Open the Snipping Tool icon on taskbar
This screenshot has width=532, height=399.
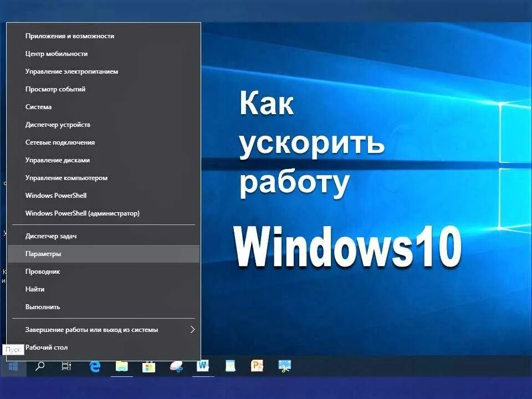coord(284,366)
